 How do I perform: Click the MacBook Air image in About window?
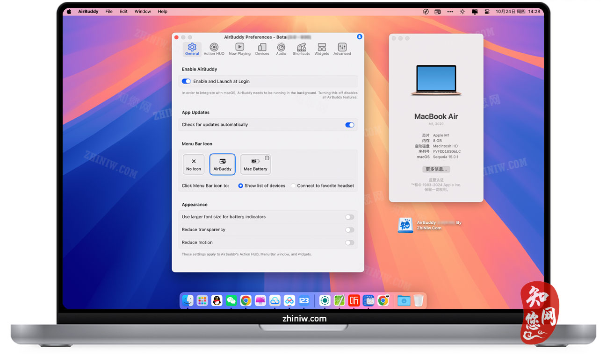436,80
